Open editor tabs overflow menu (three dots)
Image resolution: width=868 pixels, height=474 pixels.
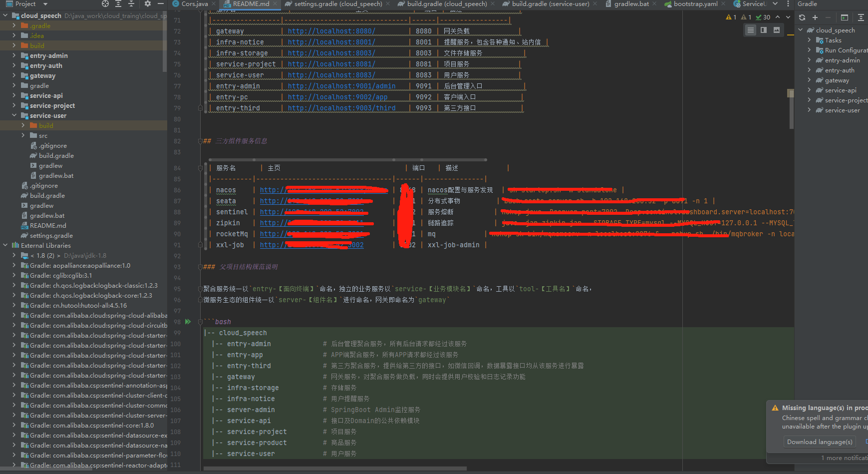click(788, 4)
